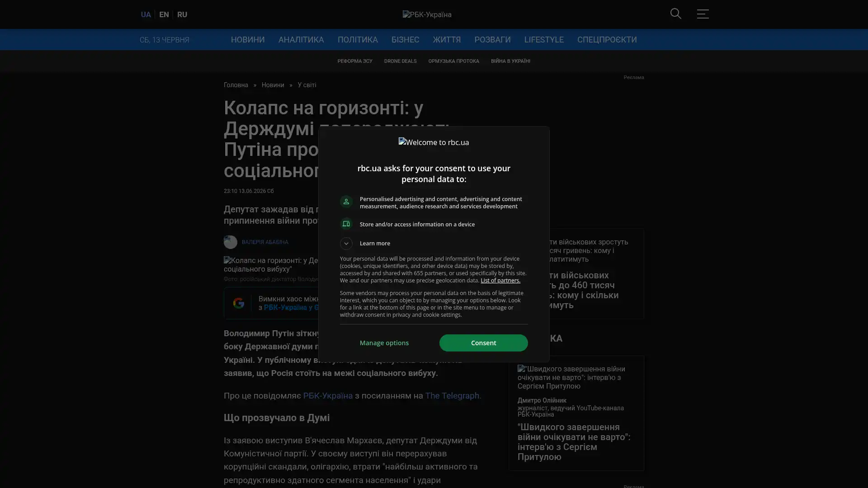Open the НОВИНИ menu section
The width and height of the screenshot is (868, 488).
click(248, 40)
